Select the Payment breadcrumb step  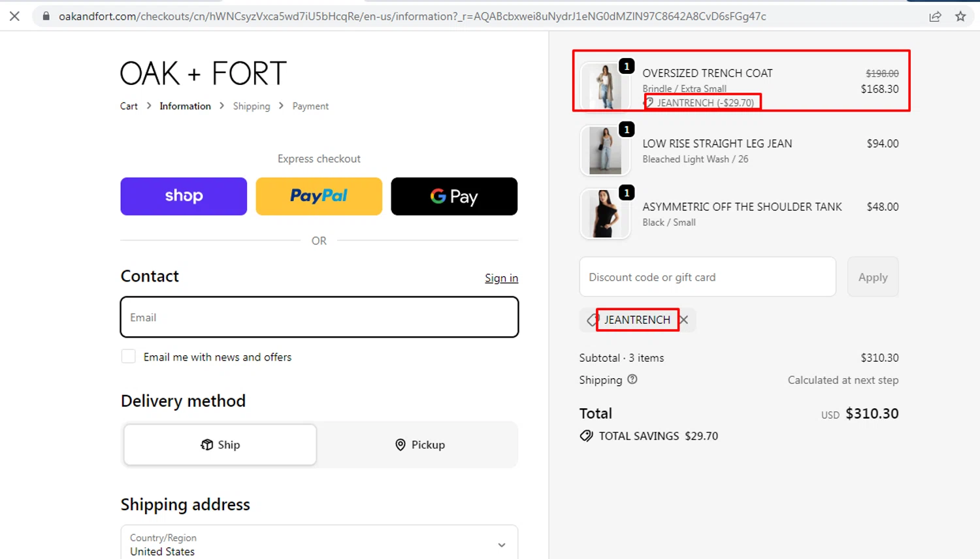(310, 106)
